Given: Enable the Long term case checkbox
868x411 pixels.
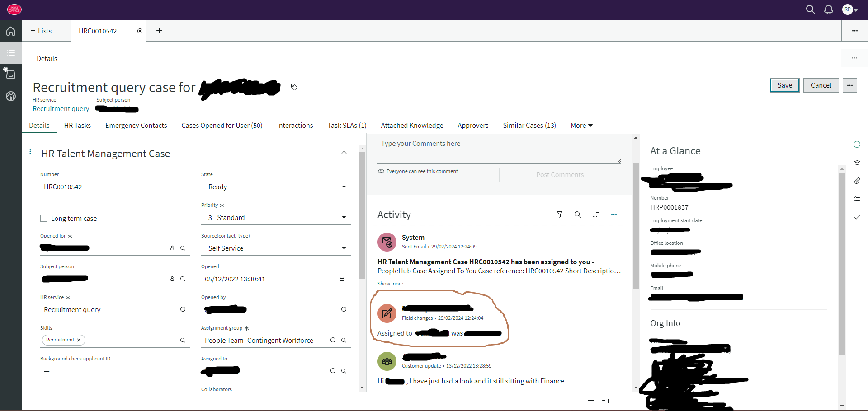Looking at the screenshot, I should tap(44, 218).
